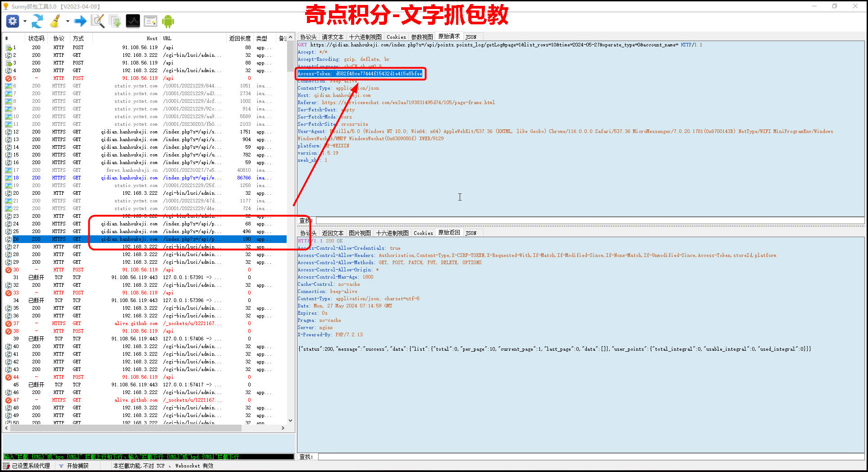The image size is (868, 472).
Task: Expand the broom clear dropdown arrow
Action: click(x=68, y=21)
